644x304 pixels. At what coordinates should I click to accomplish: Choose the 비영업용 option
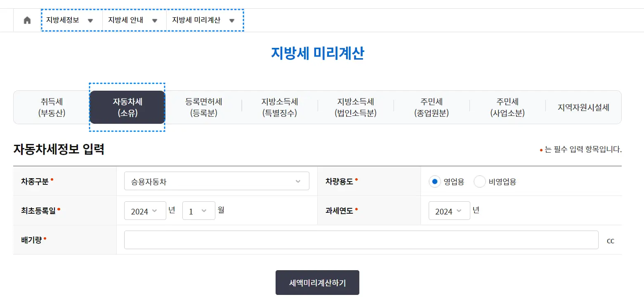pyautogui.click(x=479, y=181)
